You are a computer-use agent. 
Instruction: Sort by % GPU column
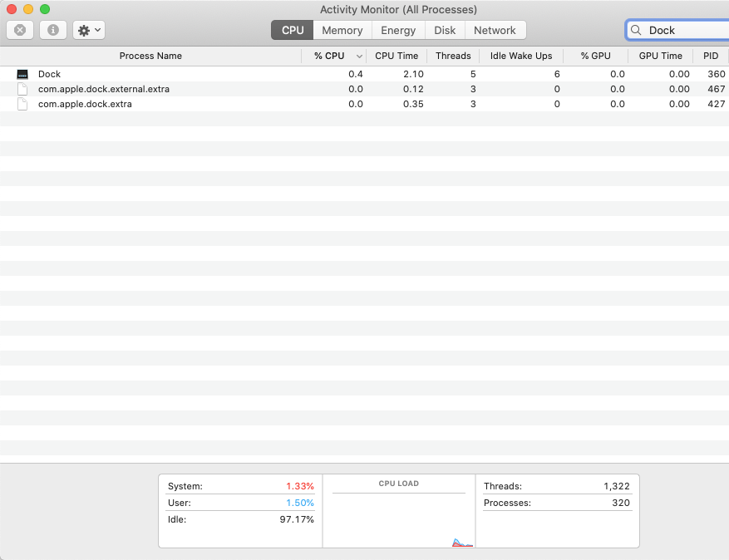[595, 56]
